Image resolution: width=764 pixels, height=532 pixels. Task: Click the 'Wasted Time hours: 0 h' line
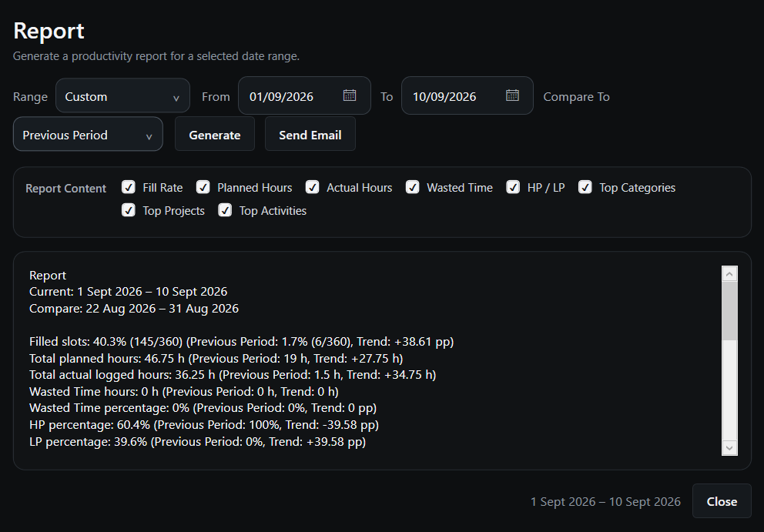(x=184, y=391)
